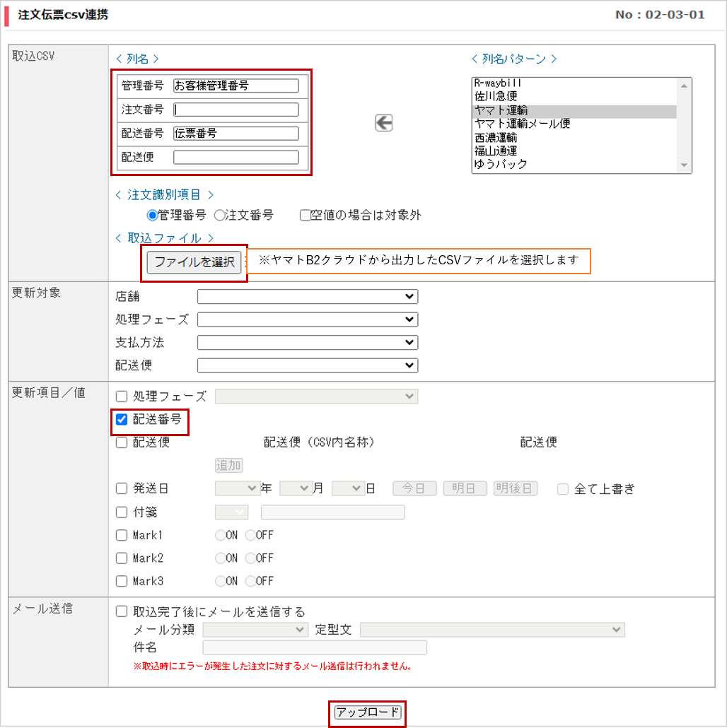Click the 配送便 column name field
This screenshot has height=728, width=727.
pos(236,158)
